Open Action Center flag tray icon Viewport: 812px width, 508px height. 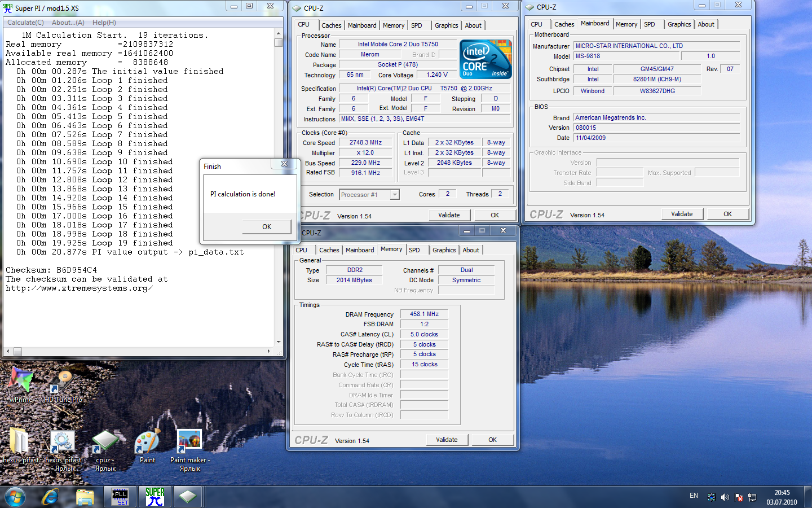pos(739,497)
